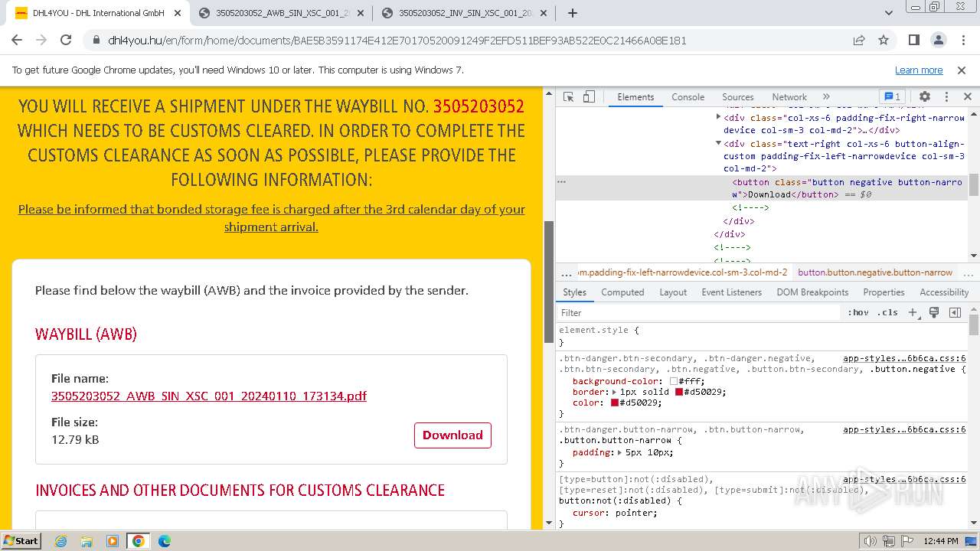This screenshot has width=980, height=551.
Task: Share this page via the address bar icon
Action: (x=859, y=40)
